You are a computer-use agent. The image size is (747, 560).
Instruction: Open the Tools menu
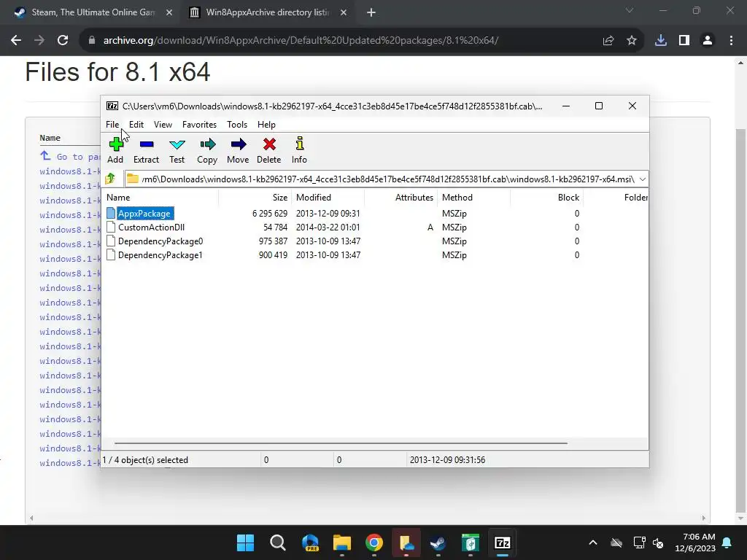click(x=237, y=124)
